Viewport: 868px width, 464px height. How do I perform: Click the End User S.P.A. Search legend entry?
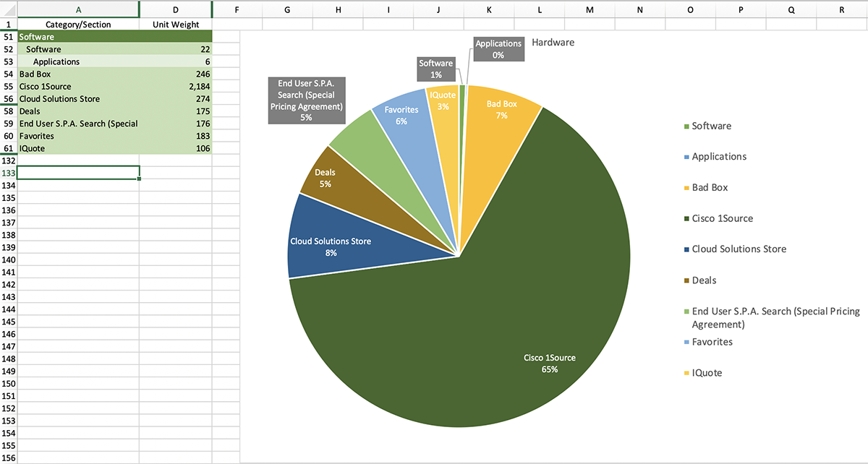(771, 317)
